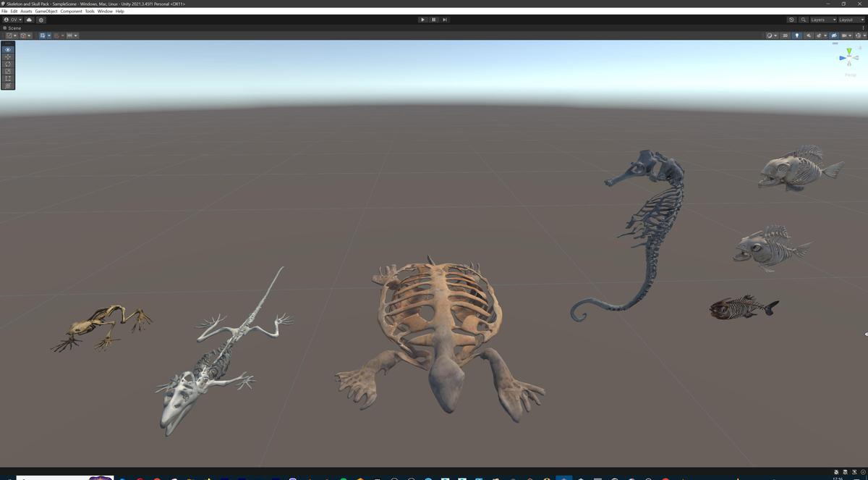Toggle scene lighting in Scene view
This screenshot has width=868, height=480.
797,35
